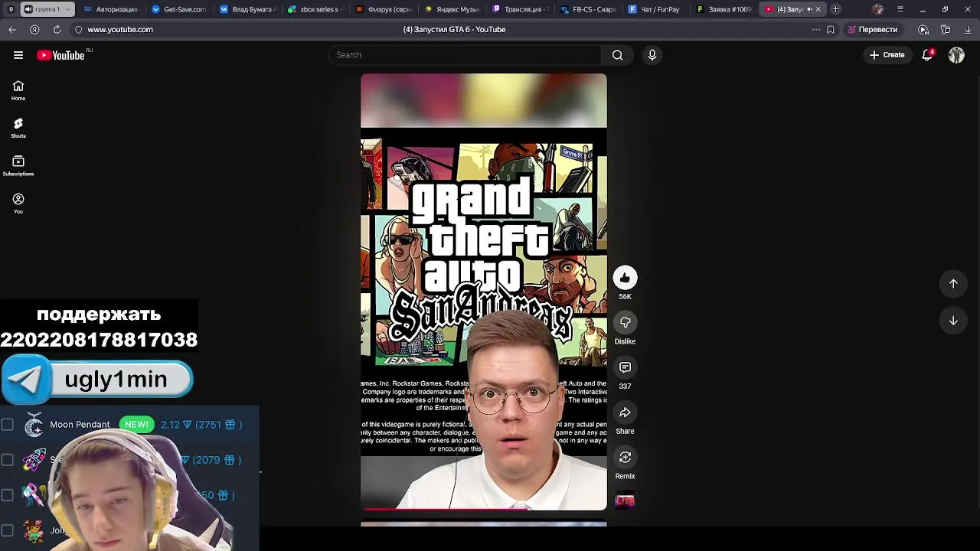Switch to the FB-CS tab
The height and width of the screenshot is (551, 980).
tap(588, 9)
